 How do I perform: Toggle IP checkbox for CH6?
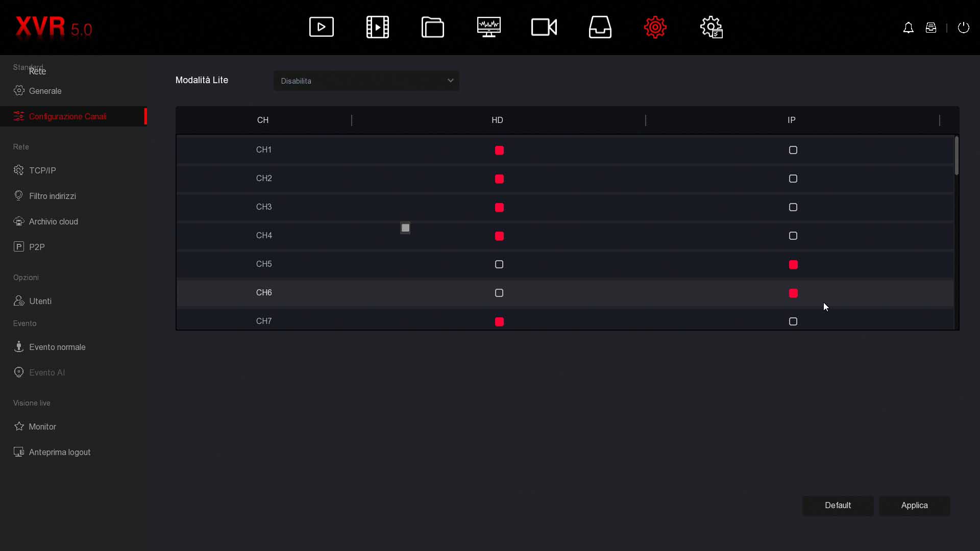click(x=793, y=293)
